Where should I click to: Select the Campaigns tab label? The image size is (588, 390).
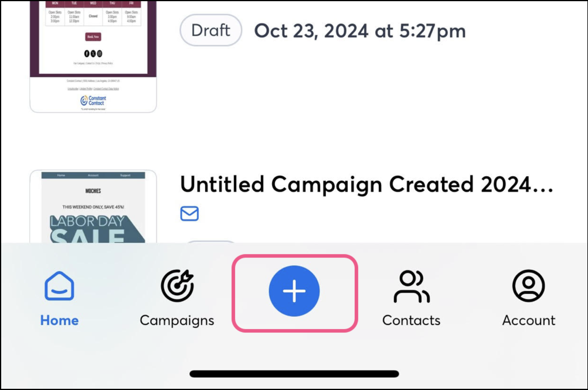pyautogui.click(x=177, y=321)
